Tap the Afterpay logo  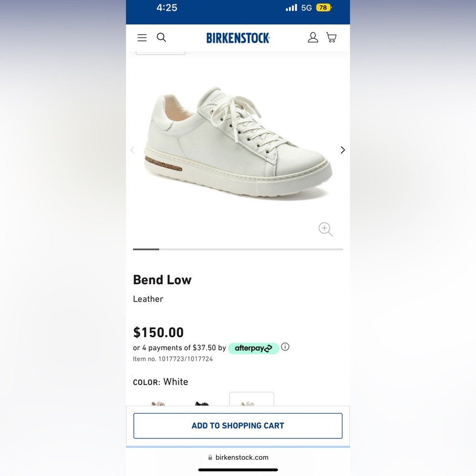click(x=254, y=348)
